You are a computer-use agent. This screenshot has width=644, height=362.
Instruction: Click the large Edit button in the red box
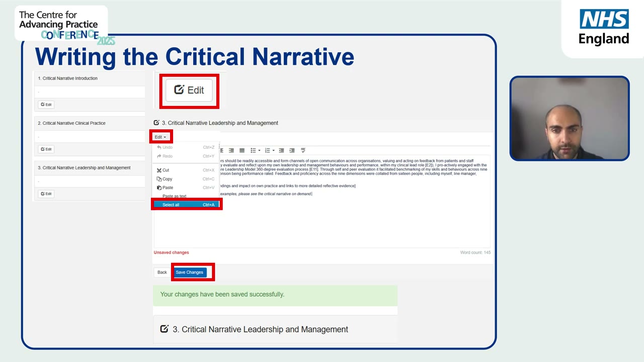[189, 90]
